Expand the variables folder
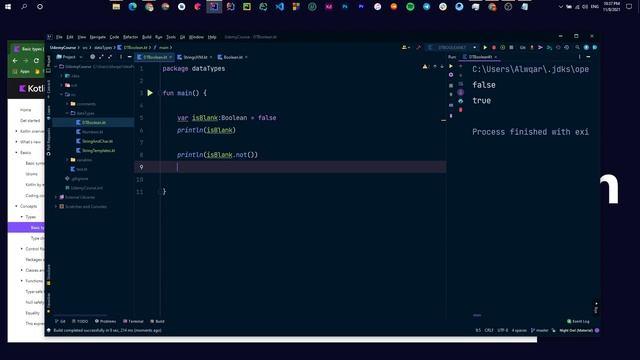 click(x=67, y=160)
